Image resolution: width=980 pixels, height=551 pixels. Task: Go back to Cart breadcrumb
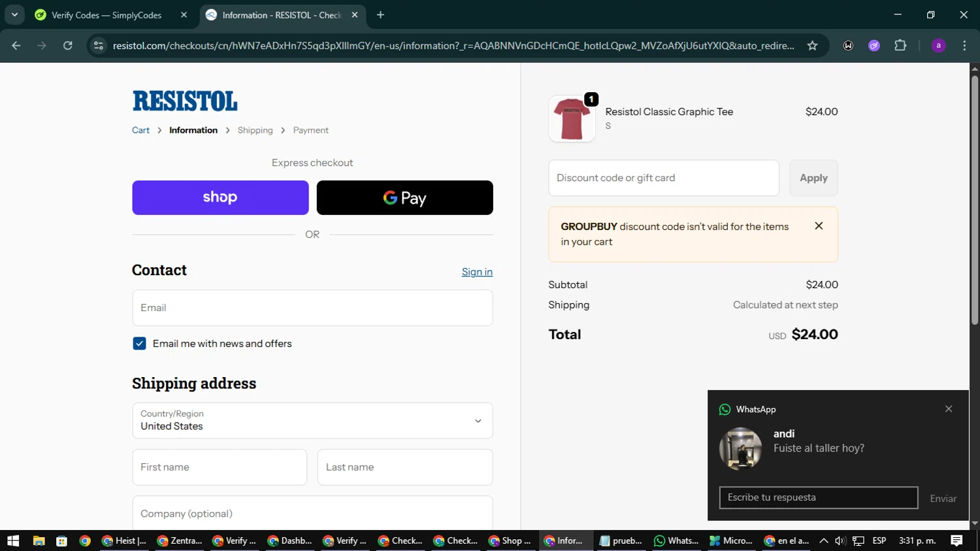(140, 130)
